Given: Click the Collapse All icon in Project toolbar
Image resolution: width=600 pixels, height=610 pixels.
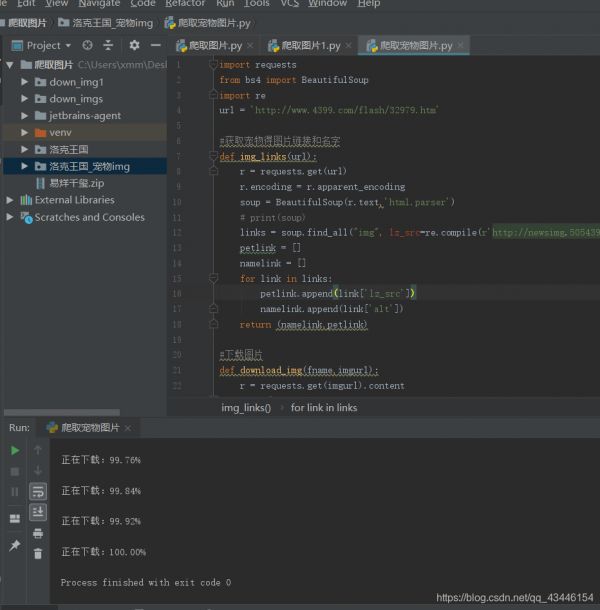Looking at the screenshot, I should 108,46.
